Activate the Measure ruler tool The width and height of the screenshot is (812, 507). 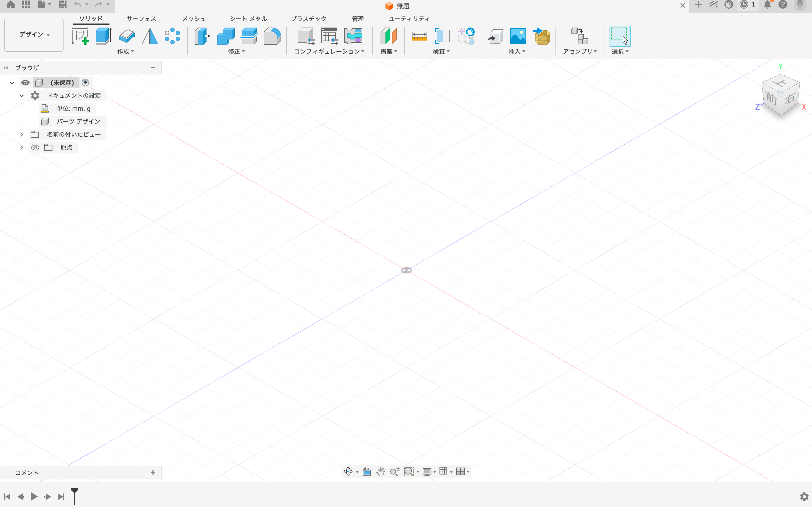(419, 36)
